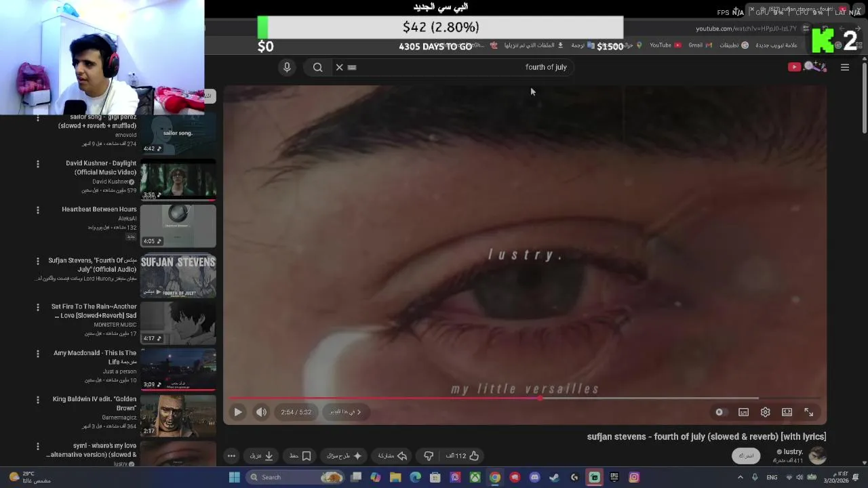Open options menu for King Baldwin IV edit

(38, 400)
